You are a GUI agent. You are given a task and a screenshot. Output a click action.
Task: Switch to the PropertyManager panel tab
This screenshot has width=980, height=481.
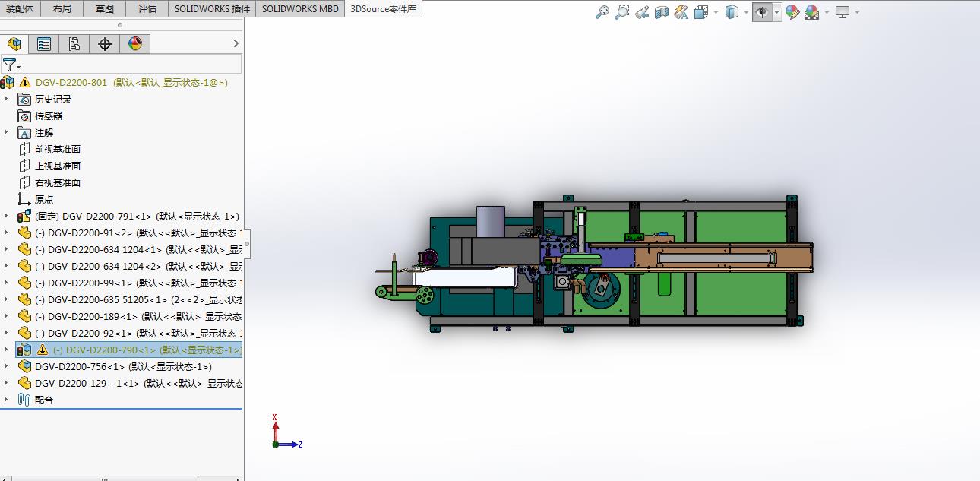44,44
